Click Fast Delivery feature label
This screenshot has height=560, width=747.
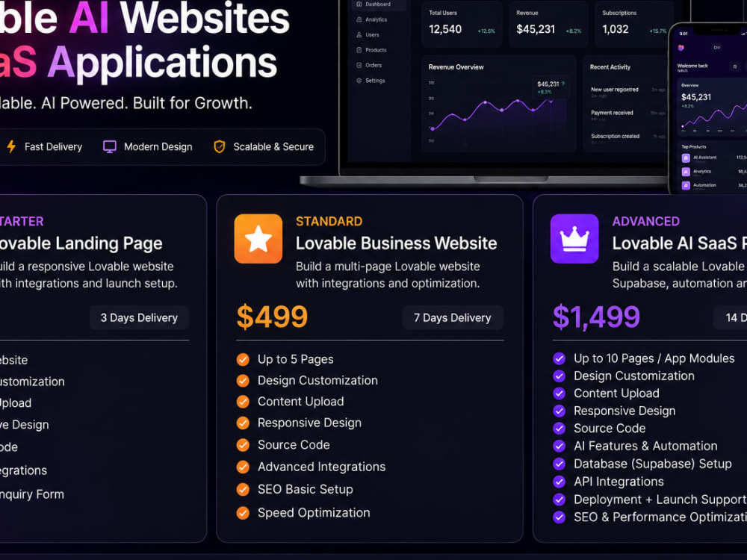pos(53,146)
